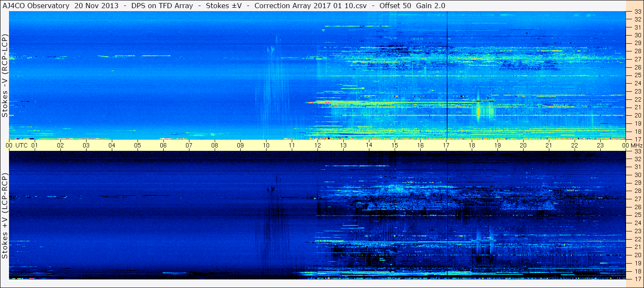Click the 23 MHz label of upper -V panel
Viewport: 644px width, 288px height.
(x=638, y=91)
